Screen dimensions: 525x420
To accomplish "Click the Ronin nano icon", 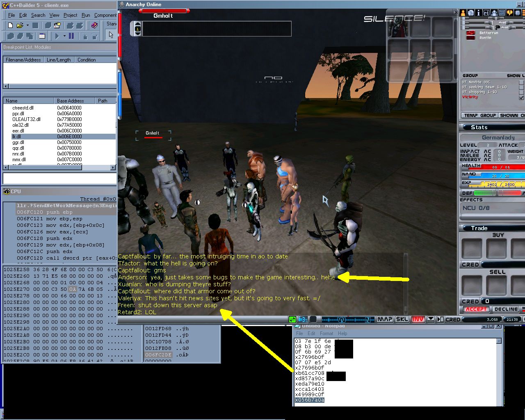I will pos(471,38).
